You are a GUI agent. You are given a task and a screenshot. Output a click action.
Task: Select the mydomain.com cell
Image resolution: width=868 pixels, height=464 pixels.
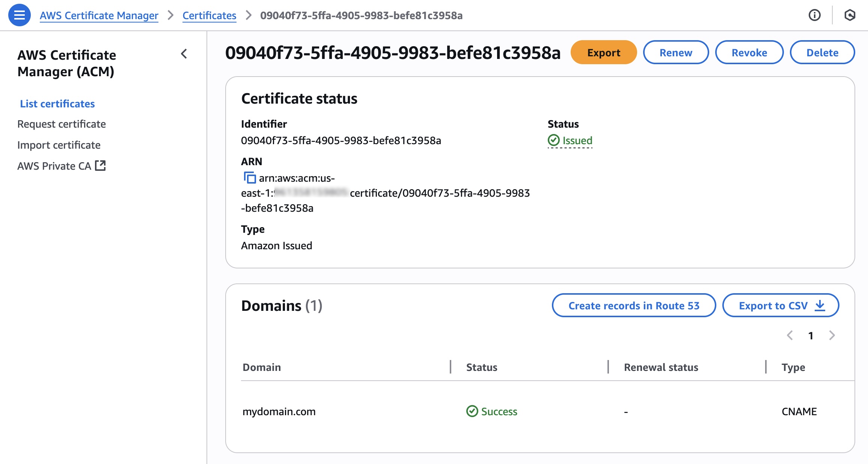[x=279, y=411]
